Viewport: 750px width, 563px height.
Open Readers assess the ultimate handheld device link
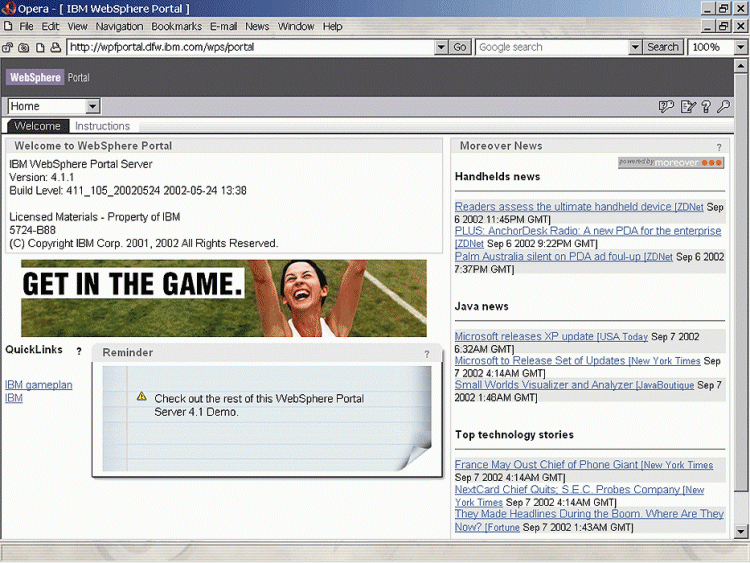[579, 207]
